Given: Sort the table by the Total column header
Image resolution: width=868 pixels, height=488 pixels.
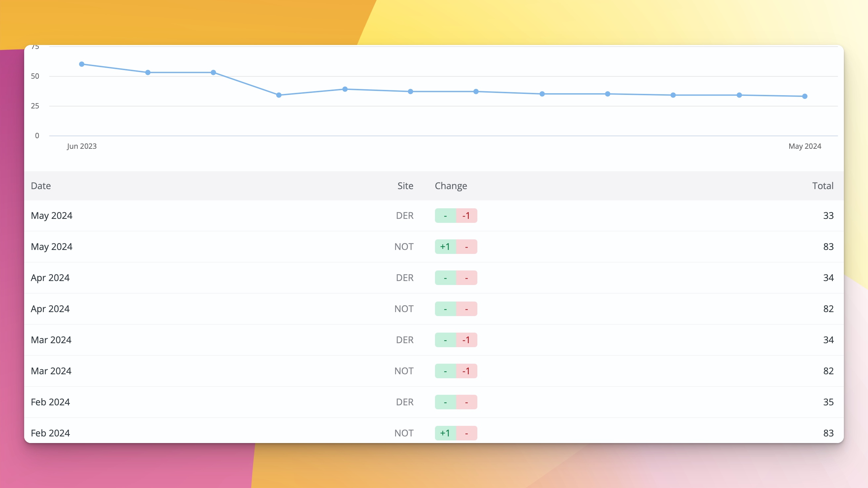Looking at the screenshot, I should tap(823, 185).
